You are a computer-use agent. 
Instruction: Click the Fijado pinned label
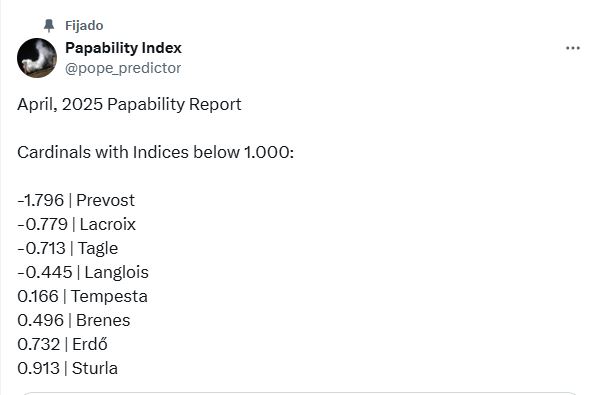[x=84, y=25]
